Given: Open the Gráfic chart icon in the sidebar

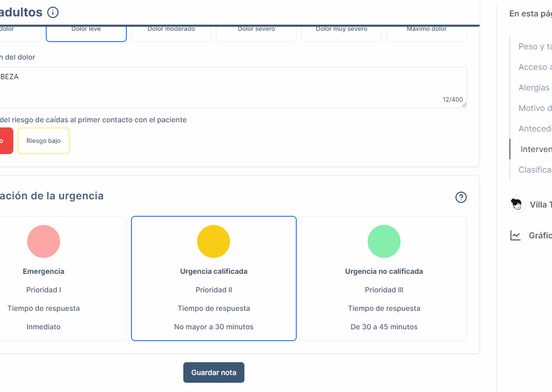Looking at the screenshot, I should (x=516, y=235).
